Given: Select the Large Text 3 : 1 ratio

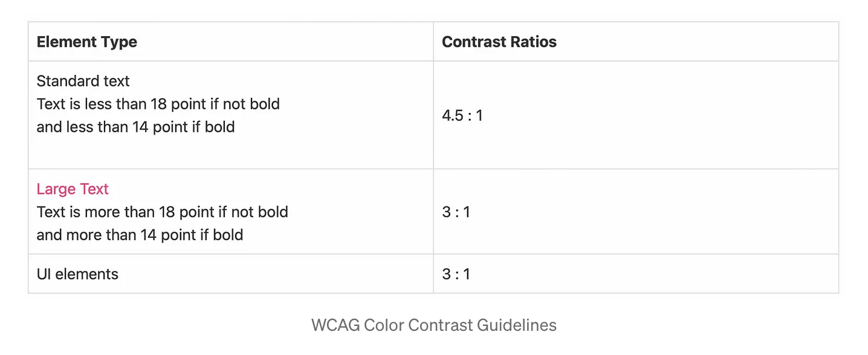Looking at the screenshot, I should pyautogui.click(x=456, y=212).
